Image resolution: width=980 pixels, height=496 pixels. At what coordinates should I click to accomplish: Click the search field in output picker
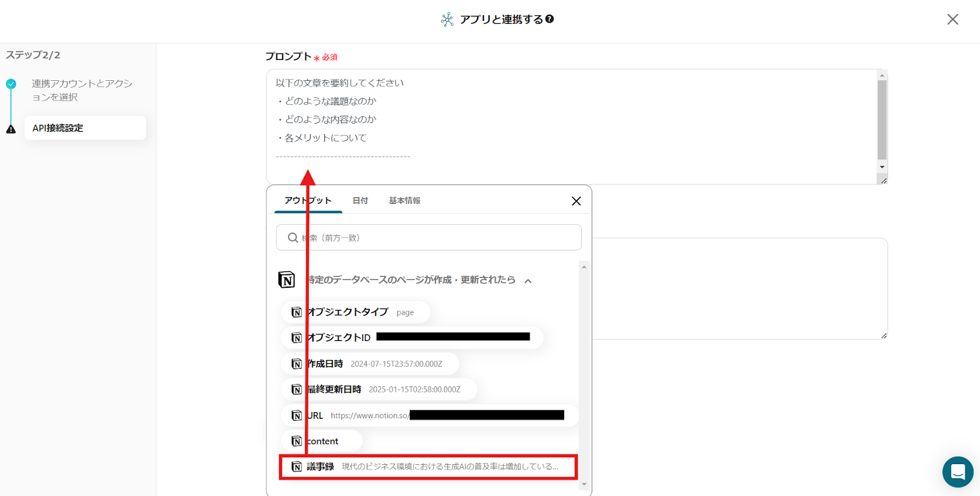(429, 238)
